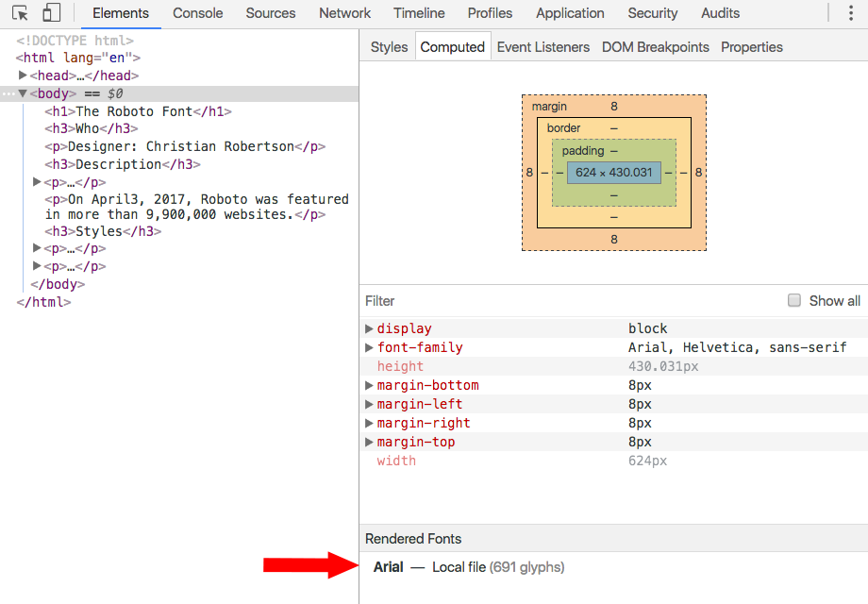Enable the Show all checkbox
This screenshot has height=604, width=868.
coord(793,300)
